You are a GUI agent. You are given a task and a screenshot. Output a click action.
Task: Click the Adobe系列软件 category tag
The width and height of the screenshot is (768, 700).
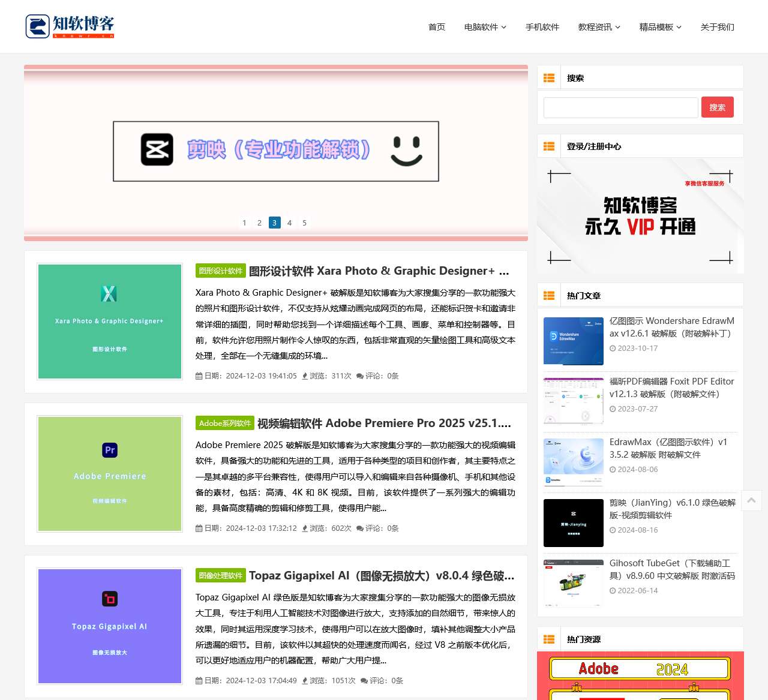pos(225,423)
